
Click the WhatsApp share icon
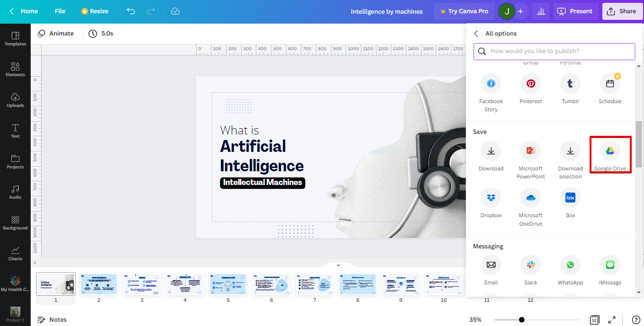pos(570,265)
